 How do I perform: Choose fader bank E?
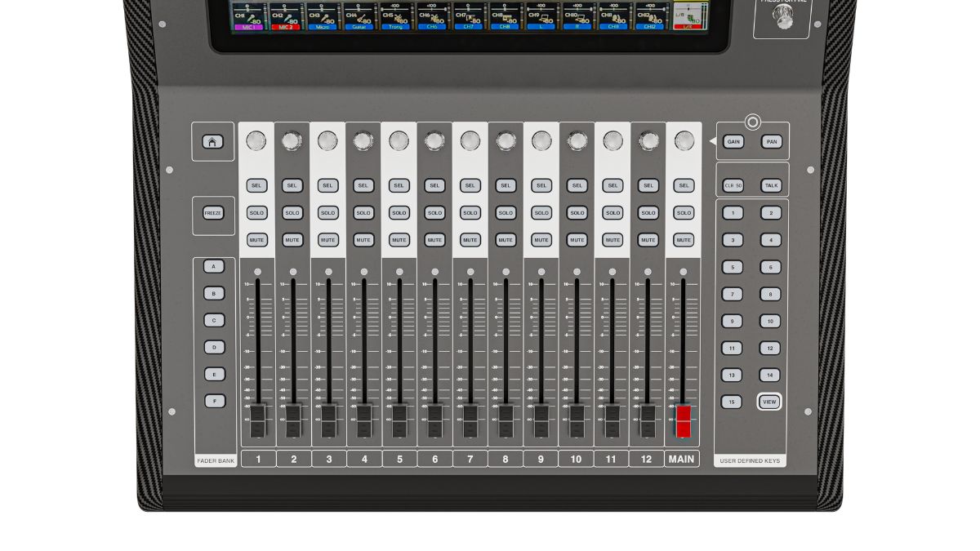(214, 374)
